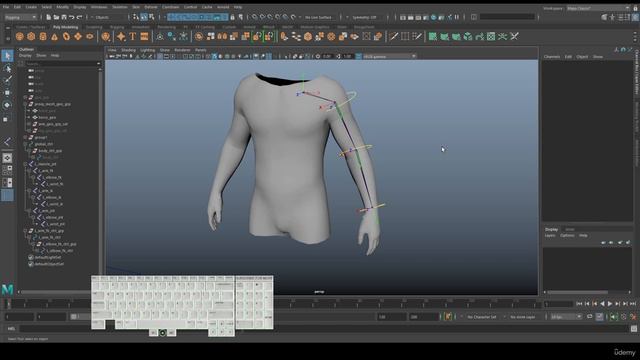Collapse the l_clavicle_jnt node in Outliner
This screenshot has width=640, height=360.
tap(26, 164)
